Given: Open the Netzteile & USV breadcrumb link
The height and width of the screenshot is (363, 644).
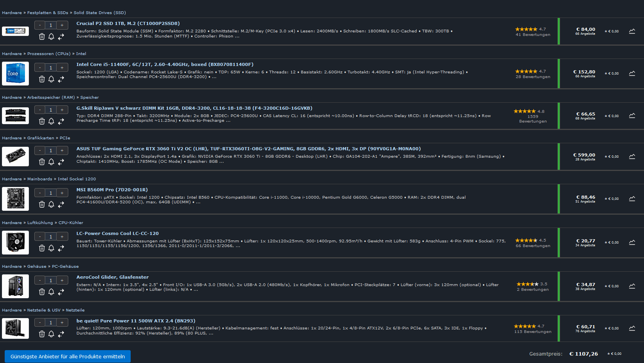Looking at the screenshot, I should click(x=44, y=310).
